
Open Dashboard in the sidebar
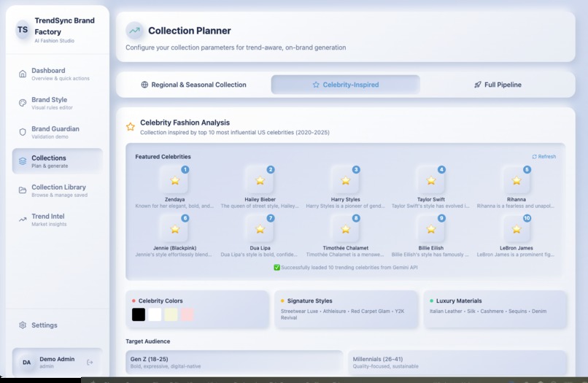pos(58,74)
